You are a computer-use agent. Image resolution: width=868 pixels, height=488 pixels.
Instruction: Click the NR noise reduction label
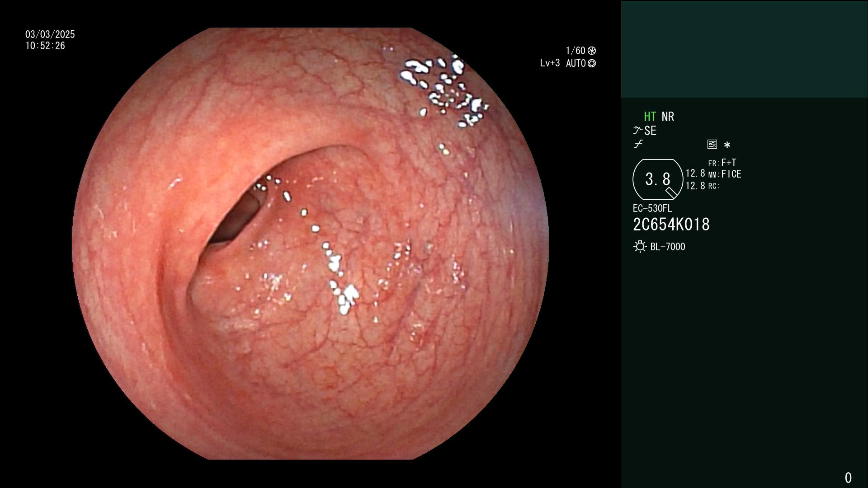pyautogui.click(x=668, y=117)
